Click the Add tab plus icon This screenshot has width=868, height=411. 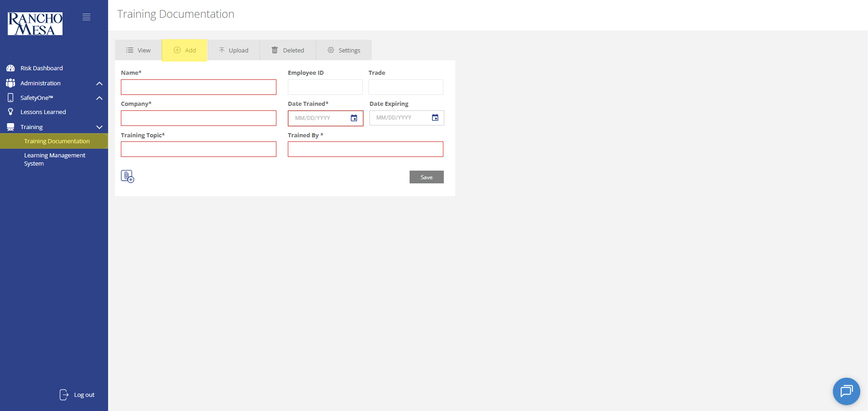177,50
